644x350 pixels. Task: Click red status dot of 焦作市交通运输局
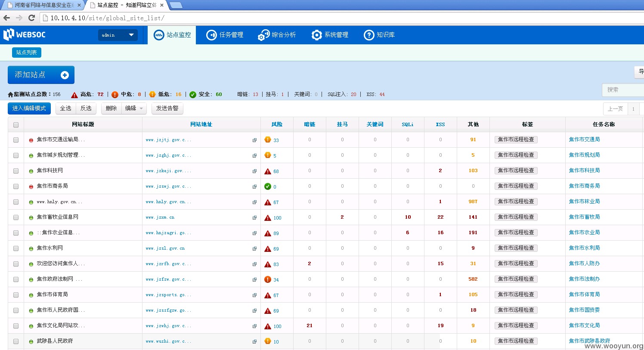(x=31, y=140)
